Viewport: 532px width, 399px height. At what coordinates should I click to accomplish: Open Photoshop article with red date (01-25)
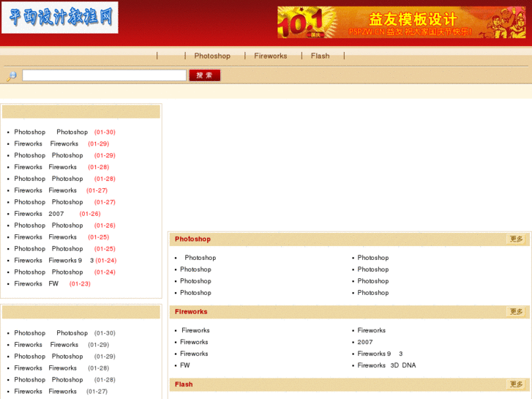coord(48,249)
